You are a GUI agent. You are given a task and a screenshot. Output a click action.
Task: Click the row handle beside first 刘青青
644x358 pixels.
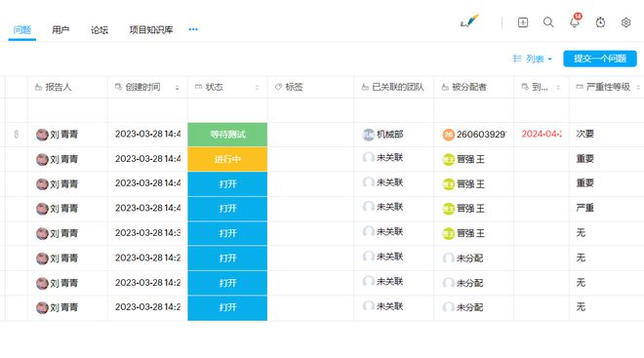(x=16, y=135)
